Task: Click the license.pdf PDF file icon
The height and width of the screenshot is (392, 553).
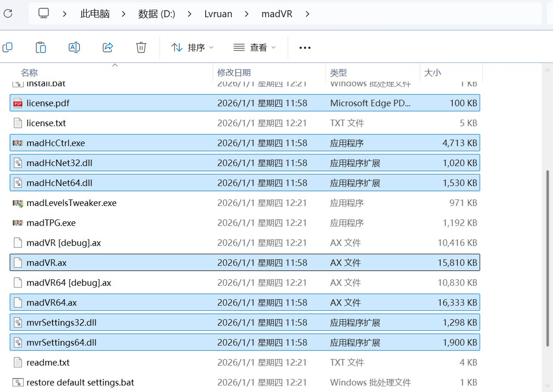Action: coord(18,103)
